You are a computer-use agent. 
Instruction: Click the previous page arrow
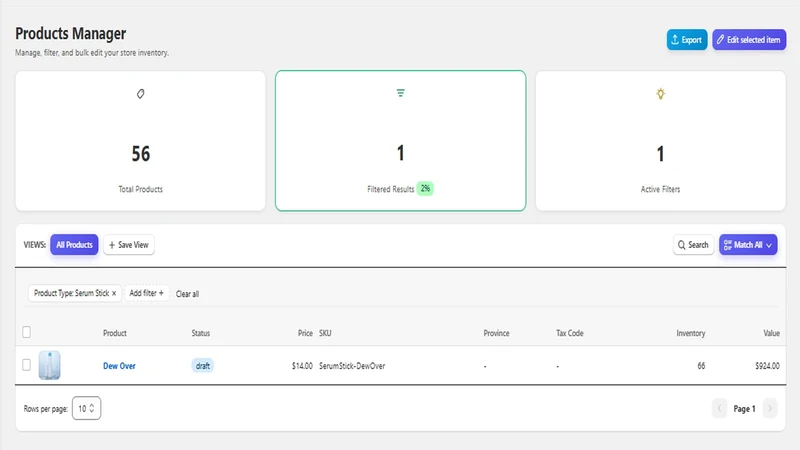click(x=719, y=408)
